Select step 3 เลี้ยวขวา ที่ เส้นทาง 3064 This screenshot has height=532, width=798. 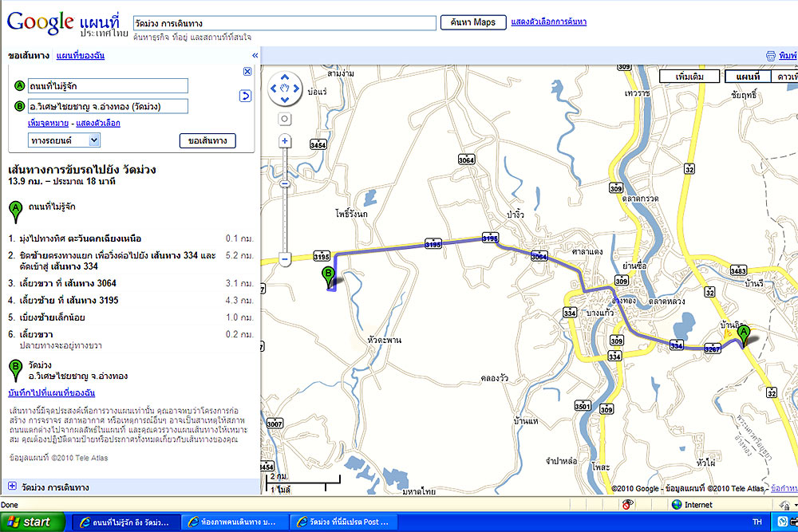[x=131, y=283]
